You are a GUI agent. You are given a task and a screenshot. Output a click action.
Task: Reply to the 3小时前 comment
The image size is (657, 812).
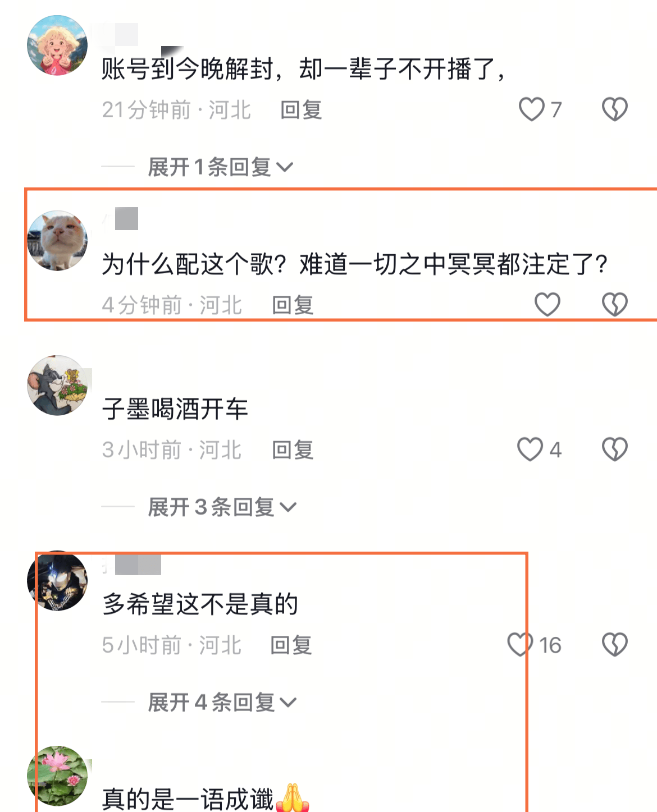click(x=293, y=449)
